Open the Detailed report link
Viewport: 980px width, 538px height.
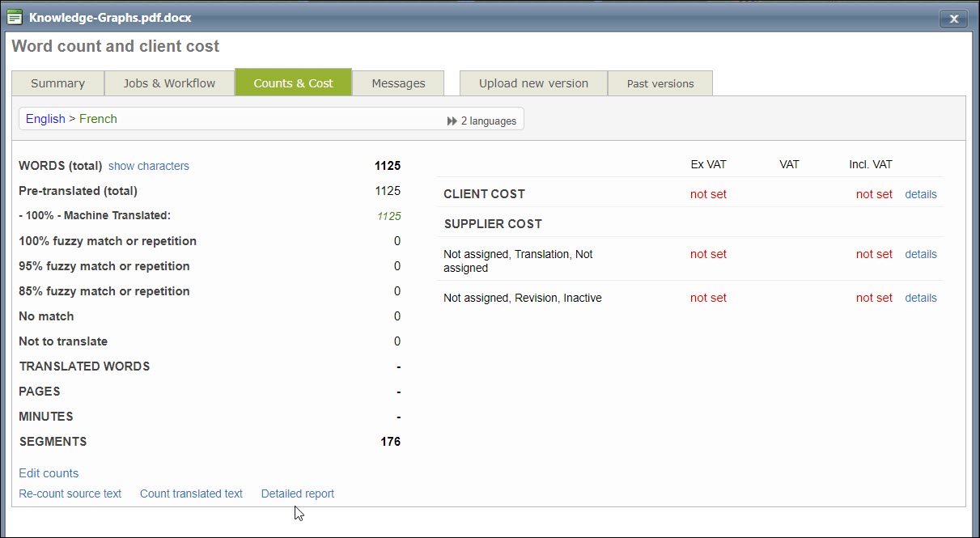pyautogui.click(x=297, y=494)
